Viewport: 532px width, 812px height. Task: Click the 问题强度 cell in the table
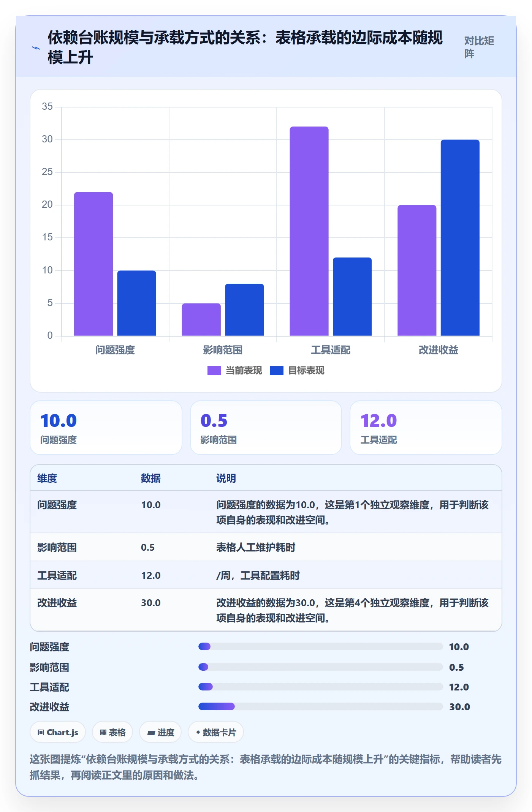click(x=57, y=505)
